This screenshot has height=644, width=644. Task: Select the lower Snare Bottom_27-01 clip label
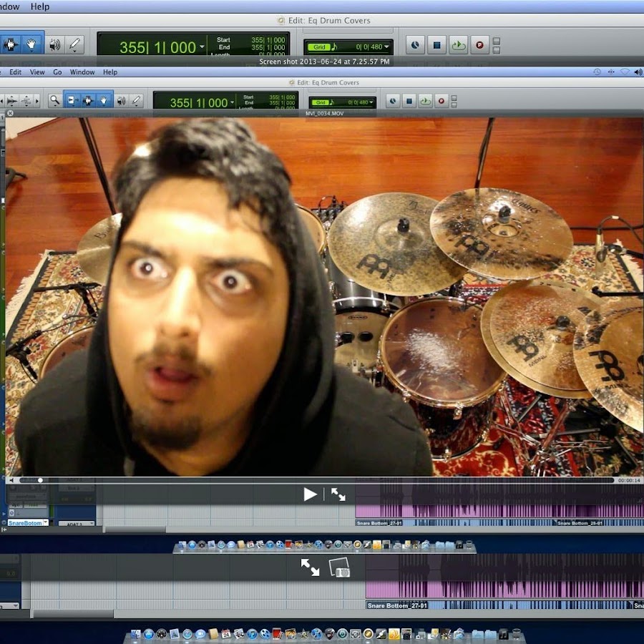397,605
